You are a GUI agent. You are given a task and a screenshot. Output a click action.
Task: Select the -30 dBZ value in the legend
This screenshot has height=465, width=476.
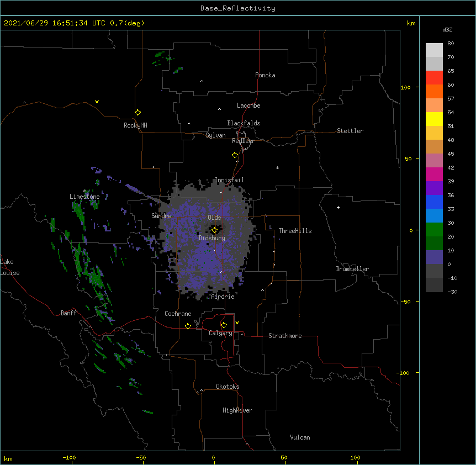coord(453,292)
